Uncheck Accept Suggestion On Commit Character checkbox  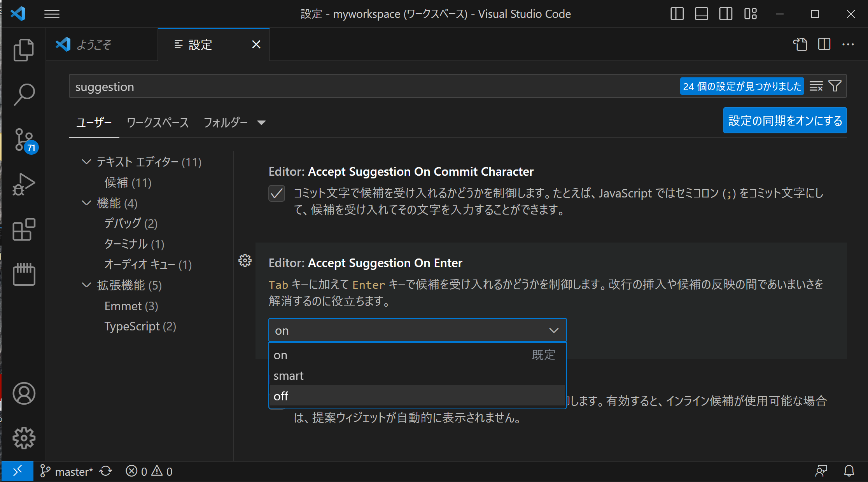point(276,193)
